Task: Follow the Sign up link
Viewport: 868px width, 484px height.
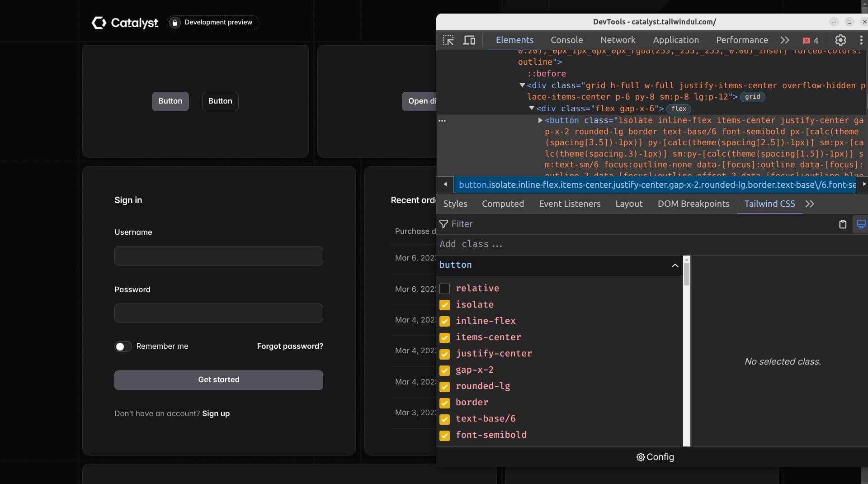Action: point(216,414)
